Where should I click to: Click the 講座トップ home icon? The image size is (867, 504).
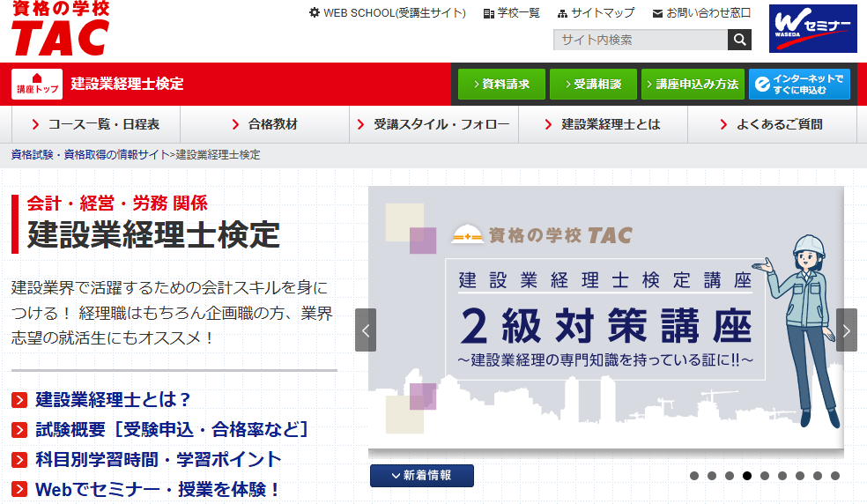37,84
